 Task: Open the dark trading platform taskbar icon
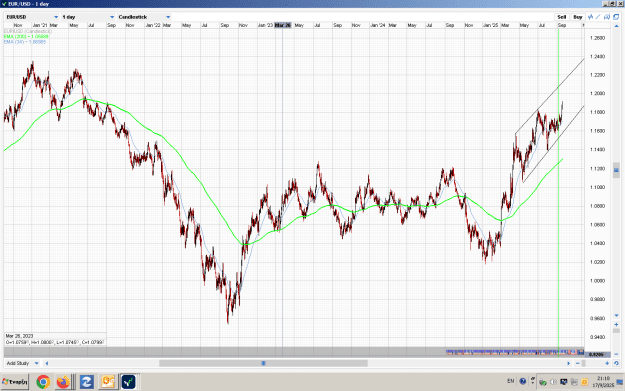129,382
